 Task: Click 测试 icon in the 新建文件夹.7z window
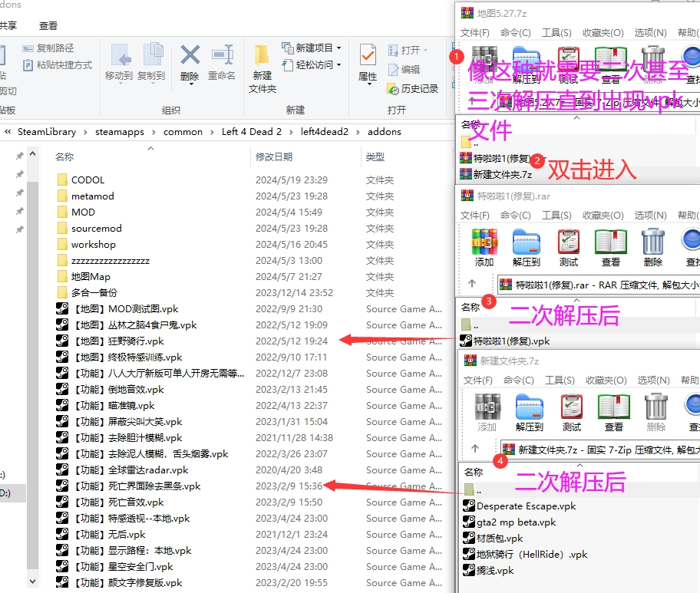(x=569, y=413)
